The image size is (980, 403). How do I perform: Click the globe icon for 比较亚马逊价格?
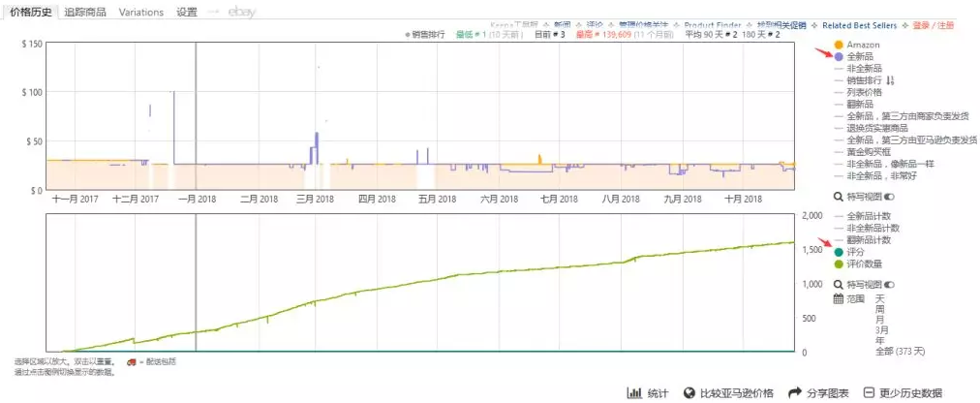click(690, 392)
